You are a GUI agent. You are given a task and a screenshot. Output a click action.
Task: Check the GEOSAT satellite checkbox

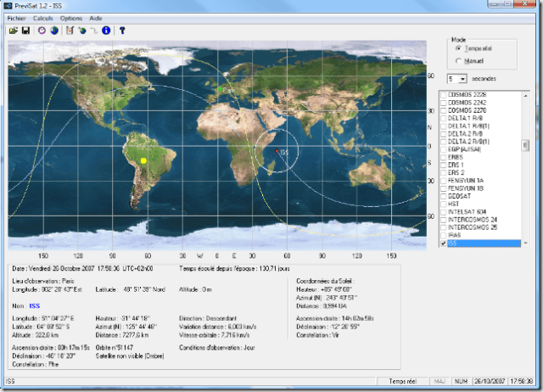[x=443, y=195]
